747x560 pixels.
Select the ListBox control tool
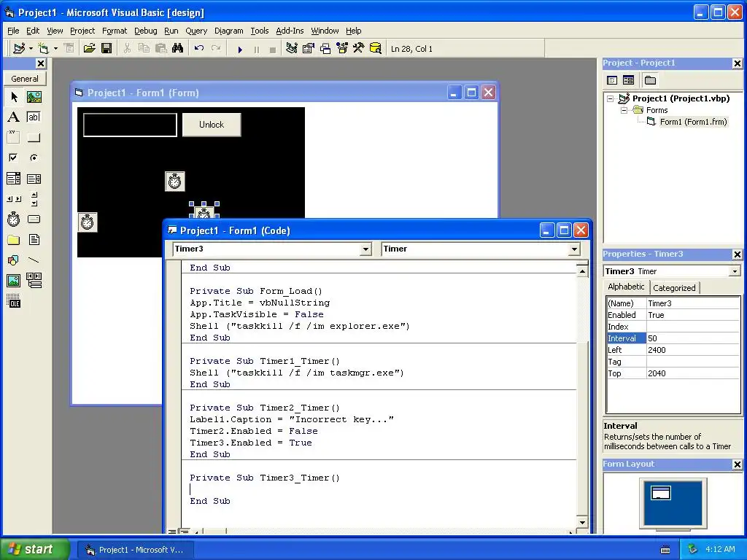point(34,179)
